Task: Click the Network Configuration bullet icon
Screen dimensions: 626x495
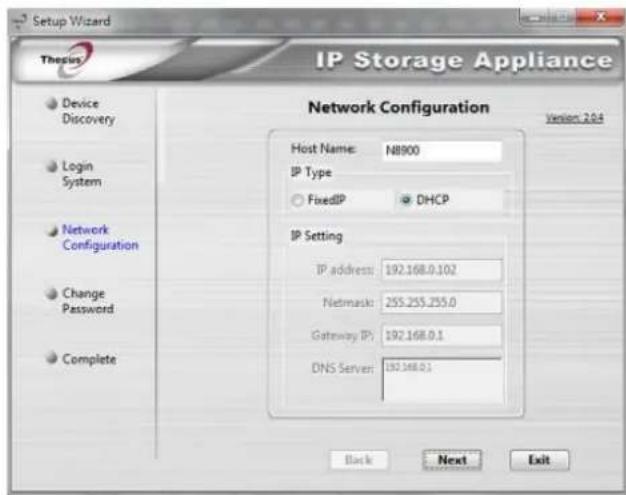Action: 52,231
